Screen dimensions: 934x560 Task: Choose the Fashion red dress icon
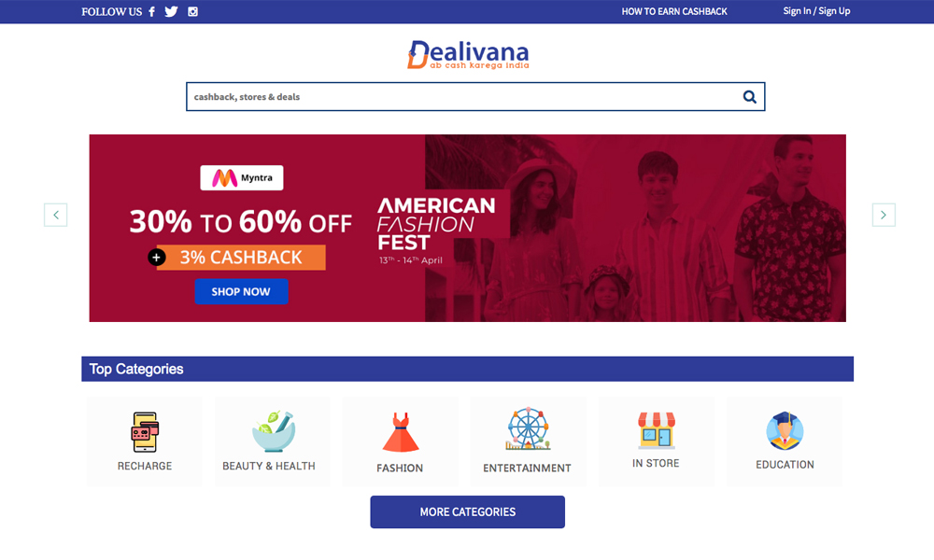[401, 433]
